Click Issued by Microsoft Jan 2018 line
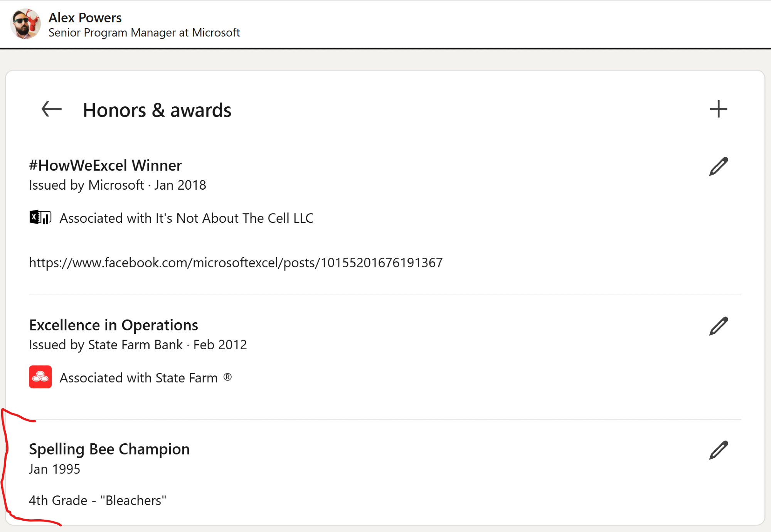 click(117, 185)
